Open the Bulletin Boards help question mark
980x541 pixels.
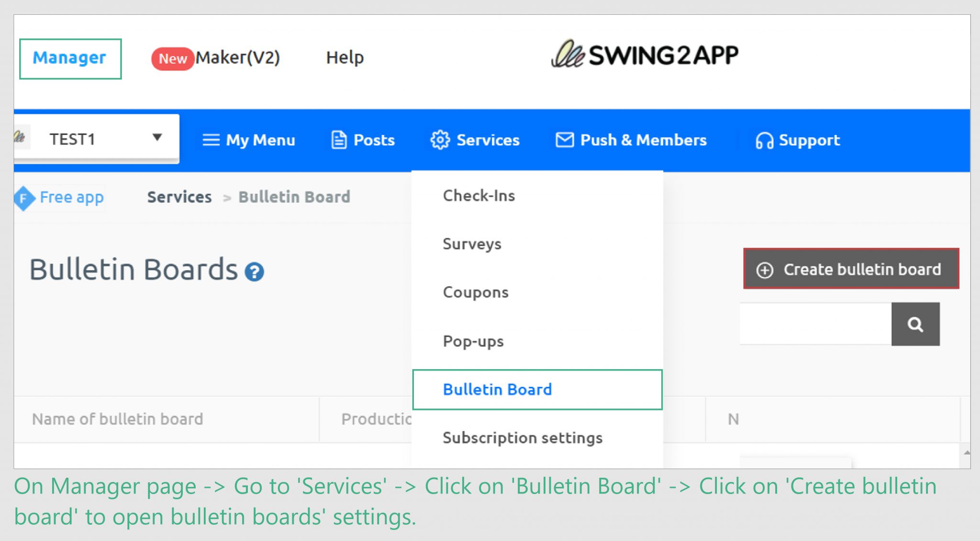pyautogui.click(x=254, y=271)
